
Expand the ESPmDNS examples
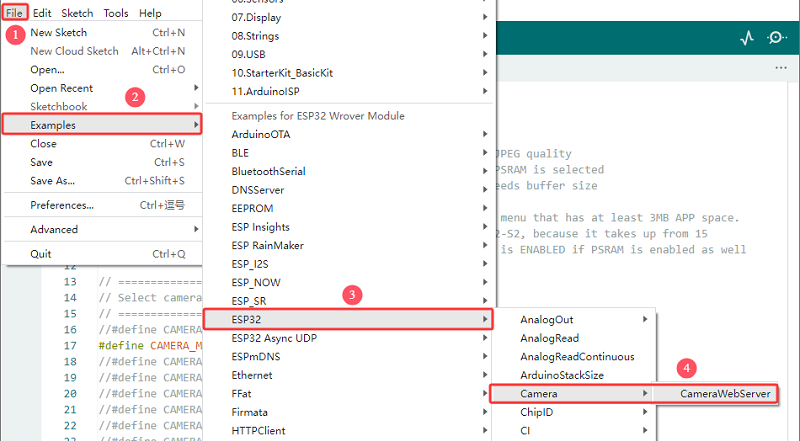[349, 356]
